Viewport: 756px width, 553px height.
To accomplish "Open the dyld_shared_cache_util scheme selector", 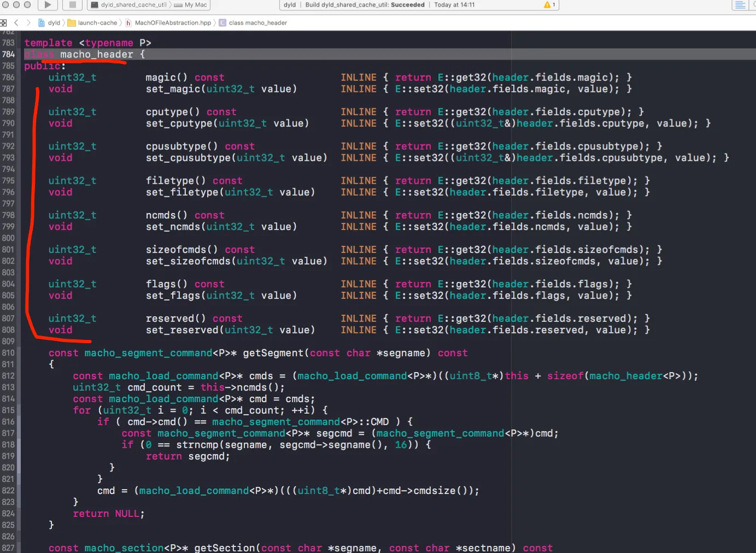I will [128, 5].
